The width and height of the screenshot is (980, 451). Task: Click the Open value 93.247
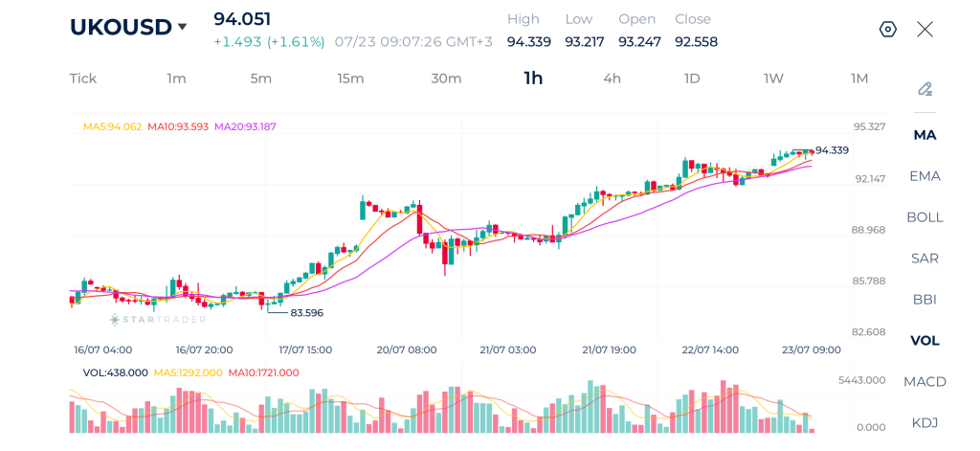tap(640, 42)
